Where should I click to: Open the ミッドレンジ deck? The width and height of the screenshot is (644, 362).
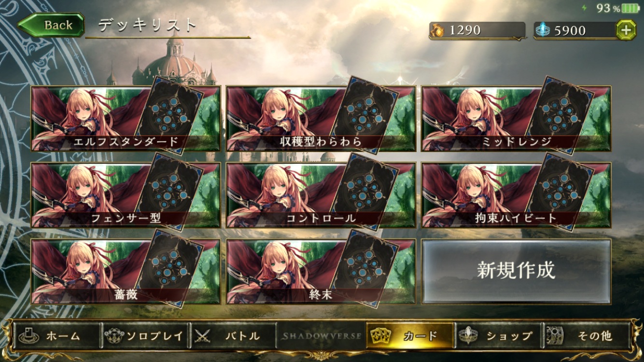[x=516, y=119]
